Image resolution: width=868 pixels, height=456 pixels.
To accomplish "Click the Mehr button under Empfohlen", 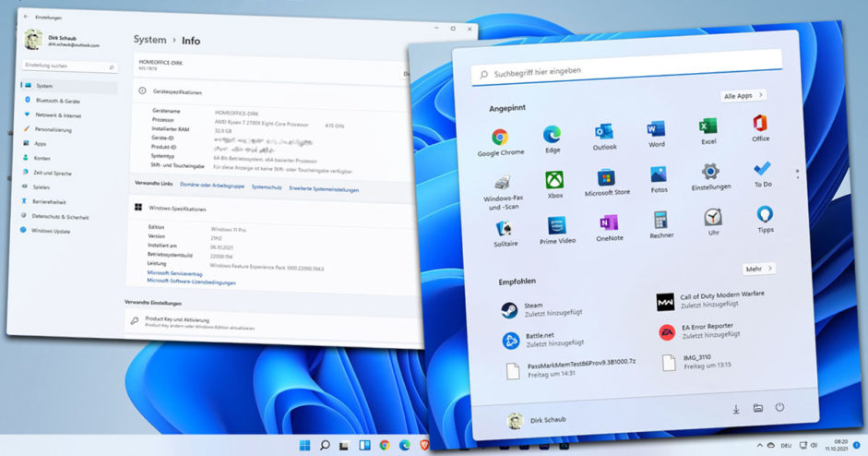I will [x=758, y=269].
